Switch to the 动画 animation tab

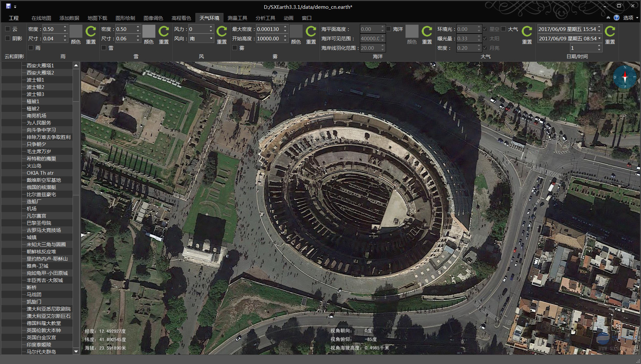click(x=289, y=18)
